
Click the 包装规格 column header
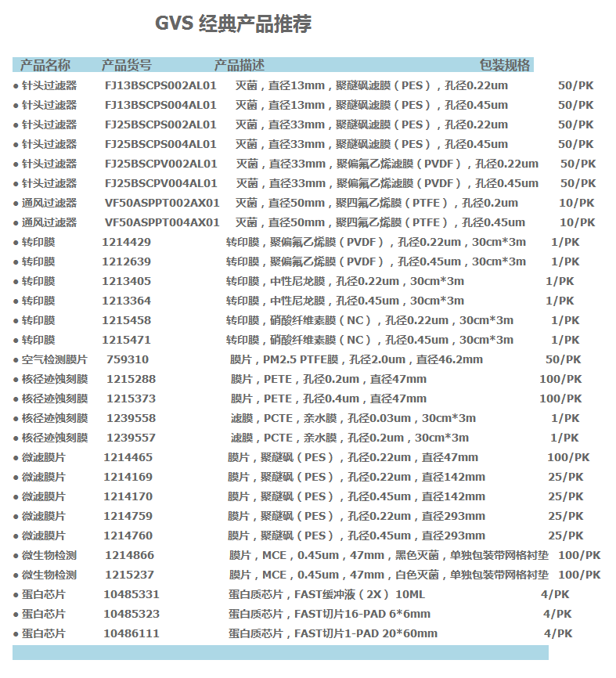[x=505, y=65]
